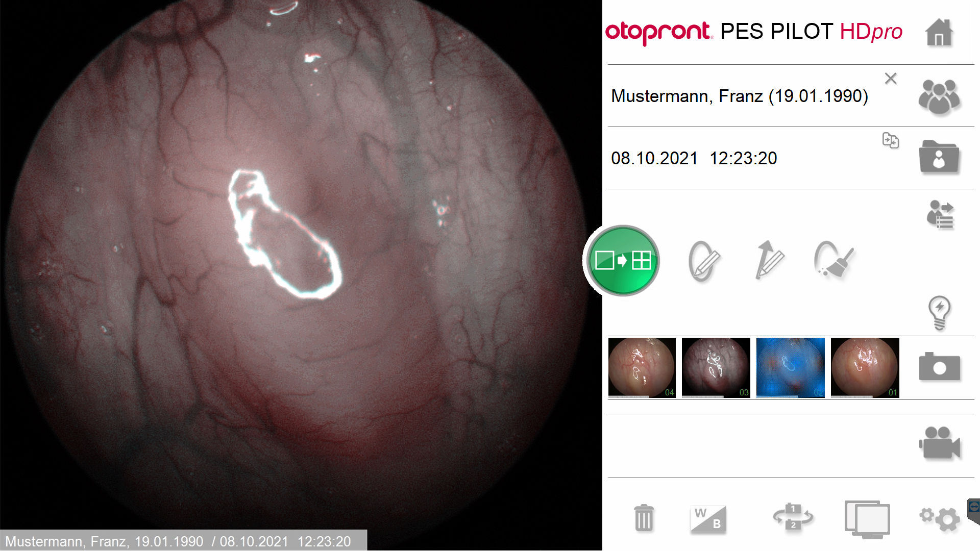The height and width of the screenshot is (551, 980).
Task: Clear patient Mustermann with the X
Action: coord(891,79)
